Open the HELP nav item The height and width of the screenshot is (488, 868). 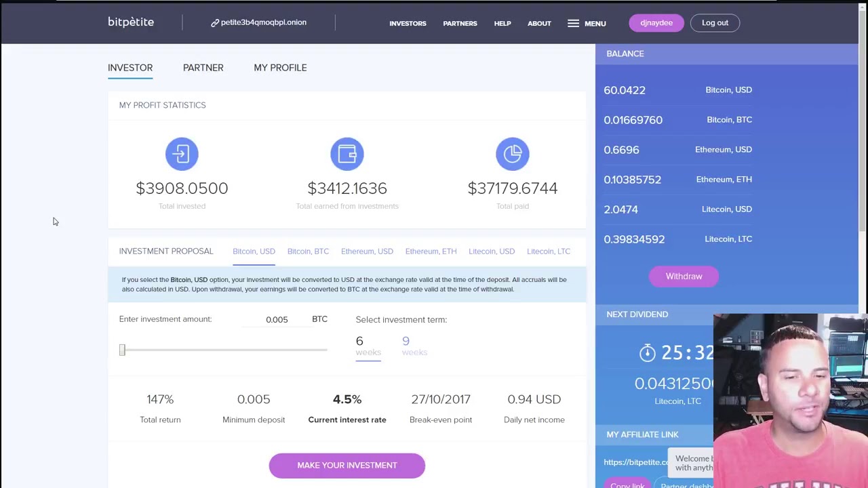[502, 23]
